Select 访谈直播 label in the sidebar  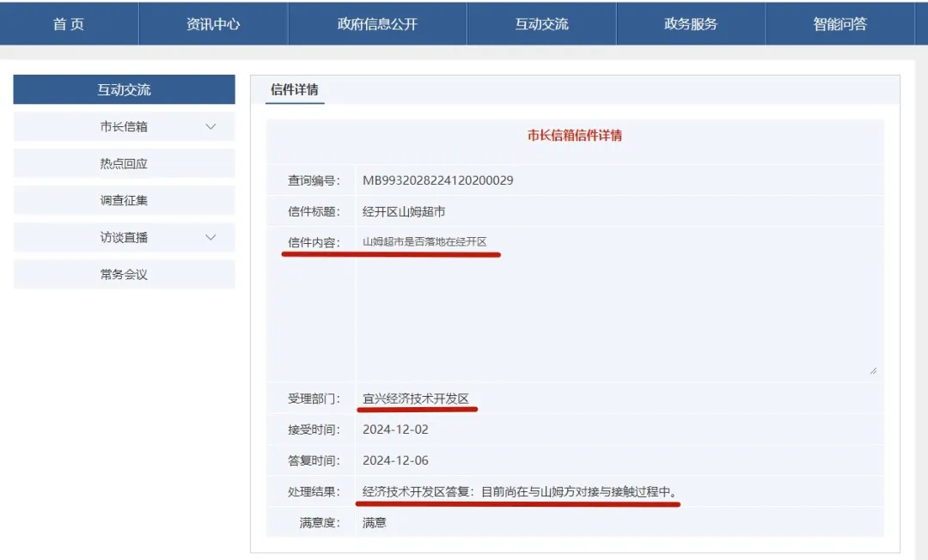point(124,238)
